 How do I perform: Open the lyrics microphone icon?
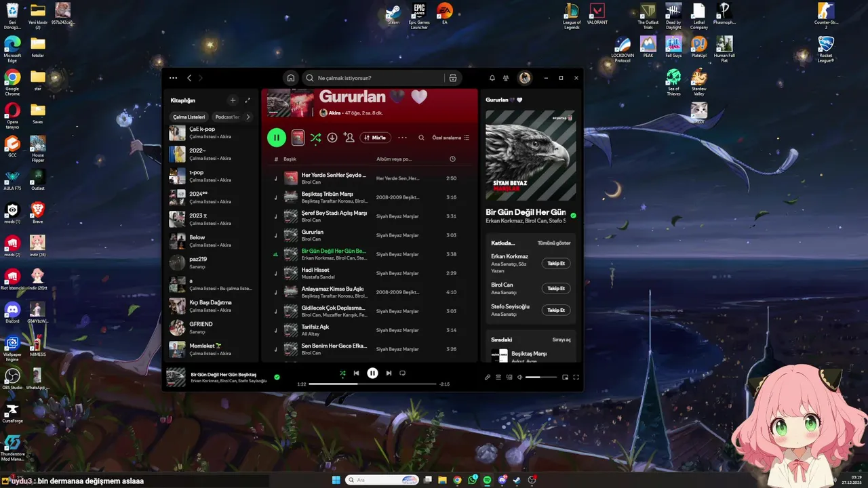click(488, 377)
